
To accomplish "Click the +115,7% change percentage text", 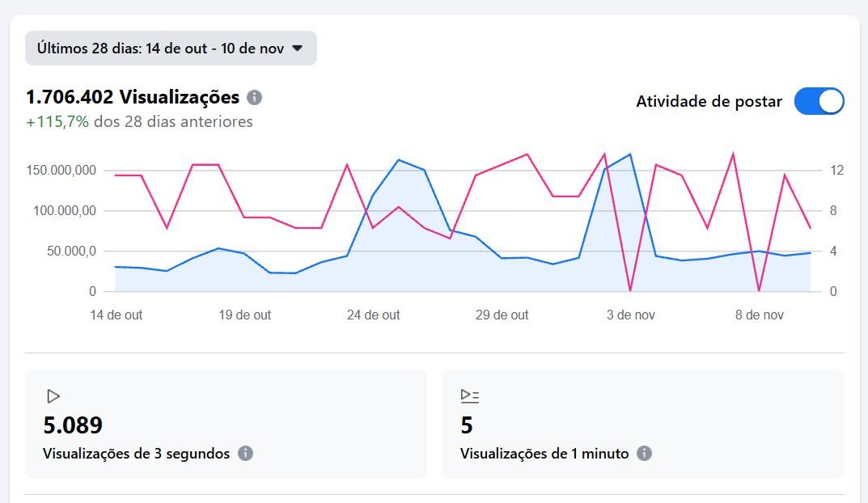I will pyautogui.click(x=57, y=122).
